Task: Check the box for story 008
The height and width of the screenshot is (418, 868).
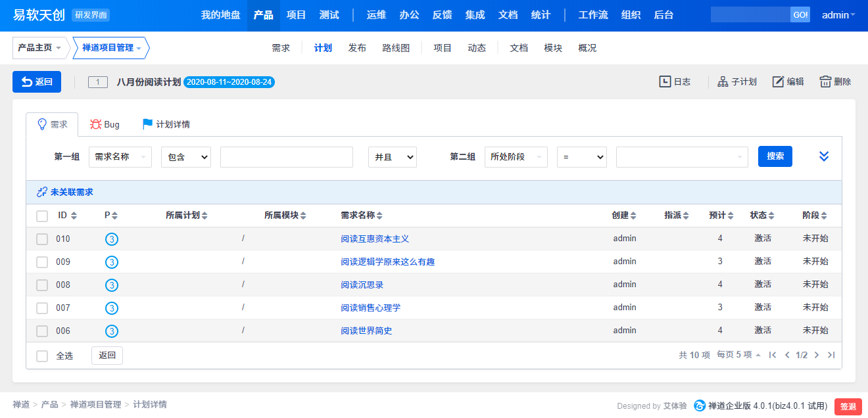Action: tap(42, 285)
